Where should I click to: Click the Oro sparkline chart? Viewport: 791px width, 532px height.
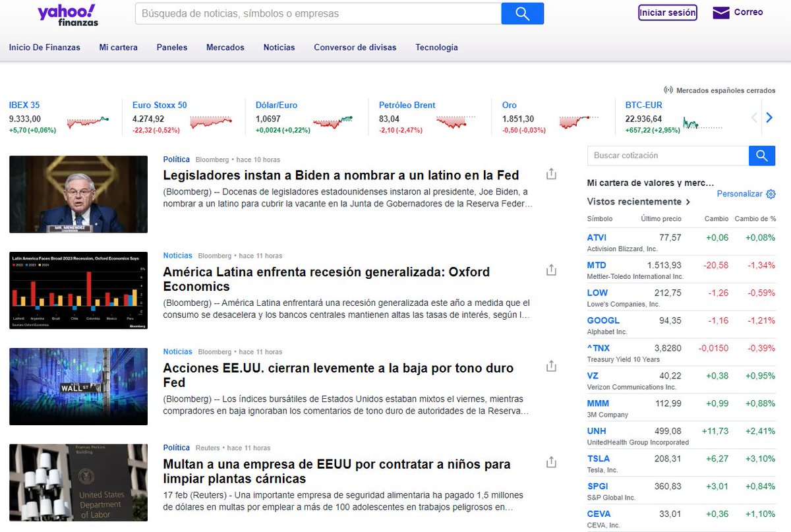[579, 122]
